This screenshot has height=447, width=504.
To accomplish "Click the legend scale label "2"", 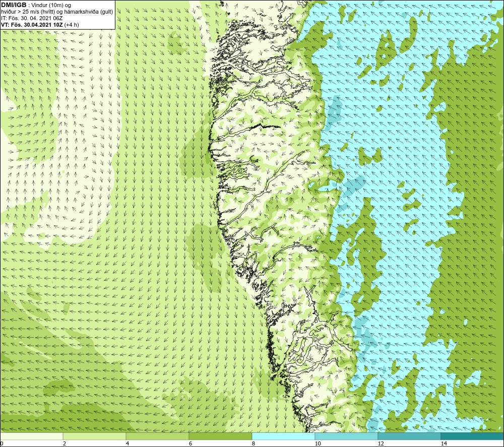I will (65, 443).
